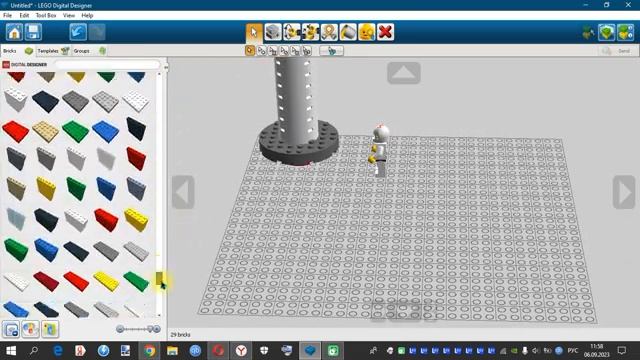Select the Hinge tool
This screenshot has height=360, width=640.
[291, 32]
